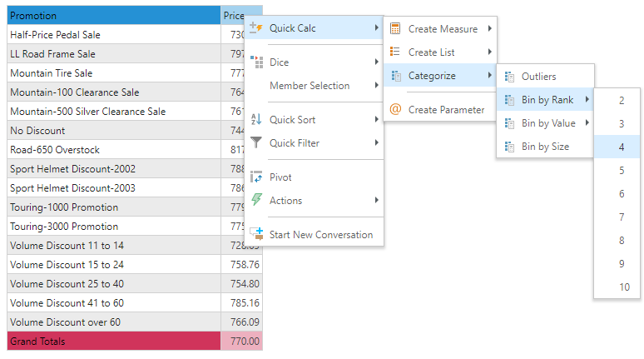
Task: Pick 4 bins from rank list
Action: click(x=622, y=147)
